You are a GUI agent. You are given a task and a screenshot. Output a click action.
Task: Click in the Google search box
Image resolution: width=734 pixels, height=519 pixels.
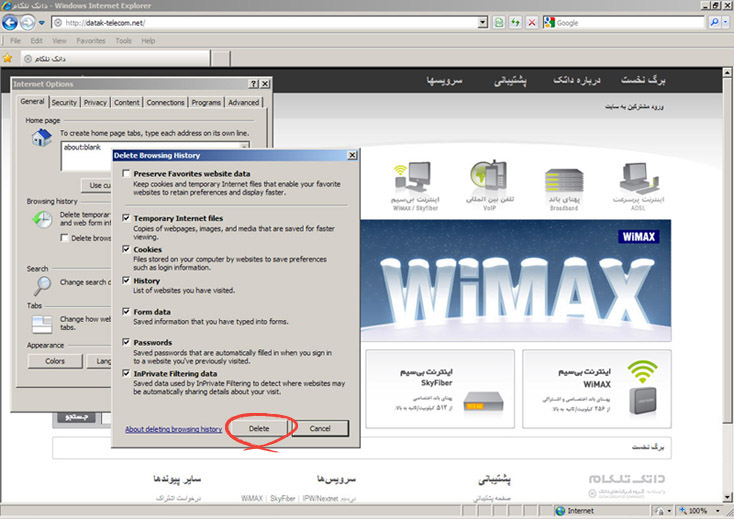pyautogui.click(x=630, y=22)
